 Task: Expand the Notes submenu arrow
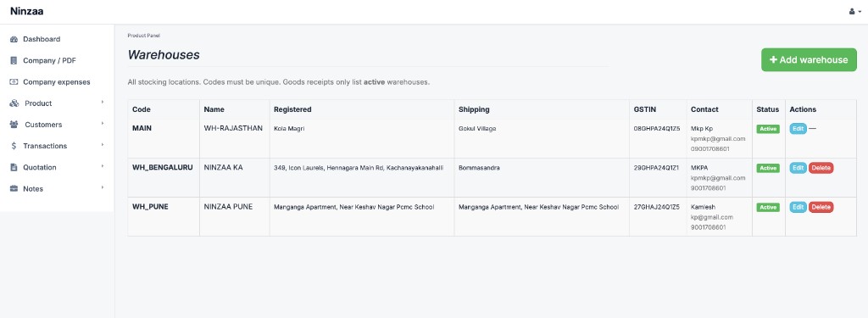pyautogui.click(x=103, y=187)
